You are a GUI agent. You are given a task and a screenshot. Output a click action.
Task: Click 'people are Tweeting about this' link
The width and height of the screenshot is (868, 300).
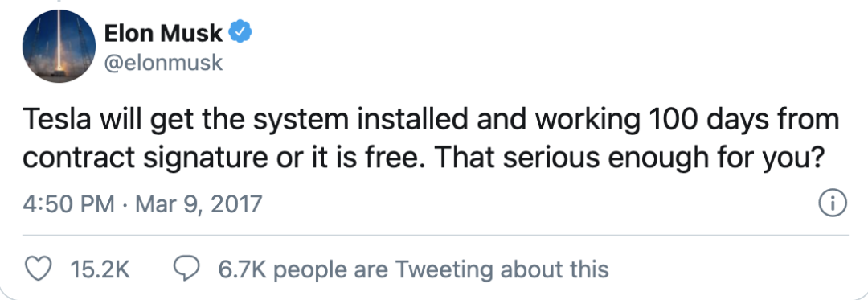[x=440, y=269]
